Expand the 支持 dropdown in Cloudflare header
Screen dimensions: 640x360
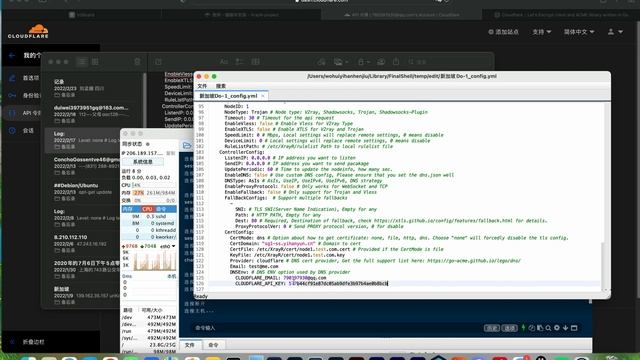click(542, 32)
